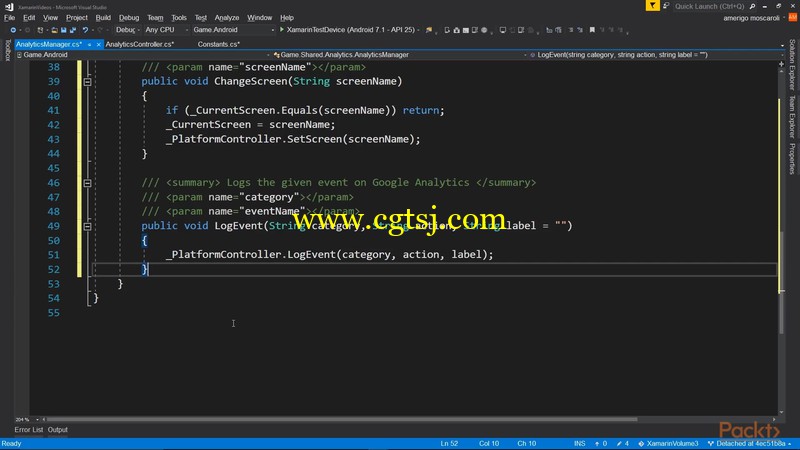Open the Window menu
800x450 pixels.
tap(260, 18)
